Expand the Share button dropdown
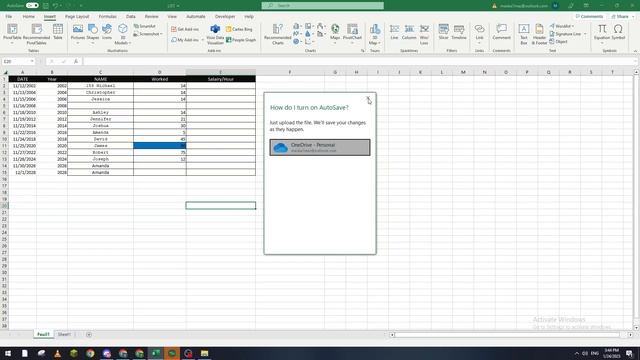The height and width of the screenshot is (360, 640). tap(633, 17)
